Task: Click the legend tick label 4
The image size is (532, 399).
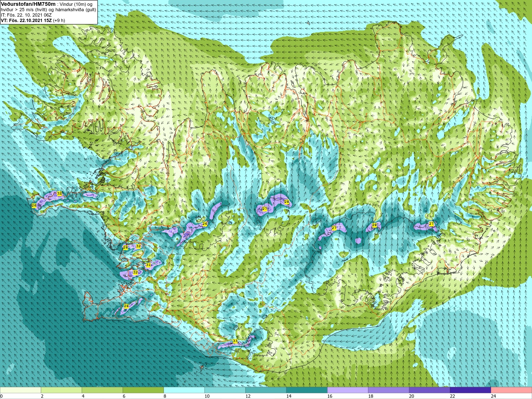Action: pyautogui.click(x=83, y=396)
